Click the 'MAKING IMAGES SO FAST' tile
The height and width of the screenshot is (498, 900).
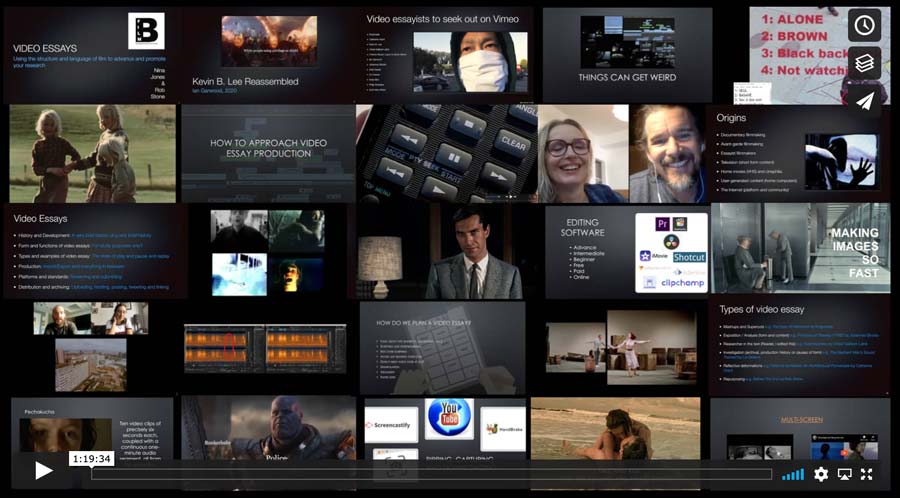pos(800,248)
